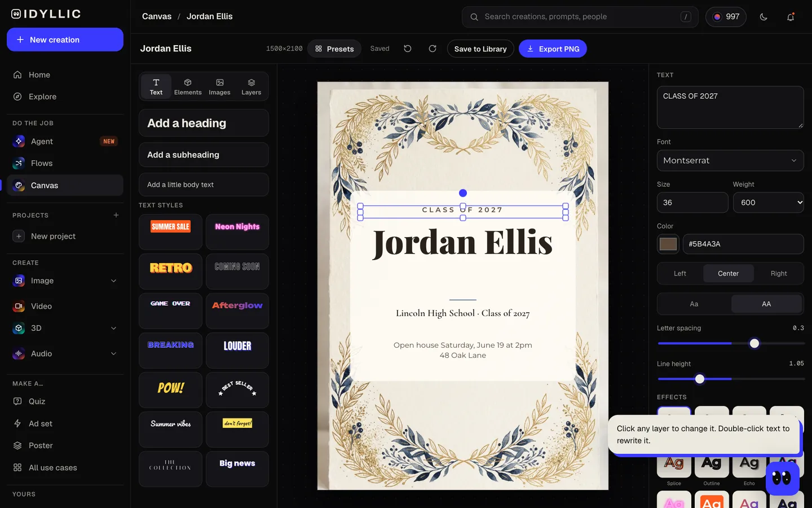Open the Quiz maker
The image size is (812, 508).
tap(65, 401)
